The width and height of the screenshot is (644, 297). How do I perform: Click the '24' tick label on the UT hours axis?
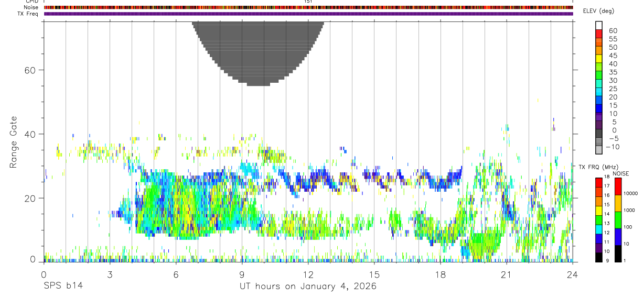coord(573,274)
